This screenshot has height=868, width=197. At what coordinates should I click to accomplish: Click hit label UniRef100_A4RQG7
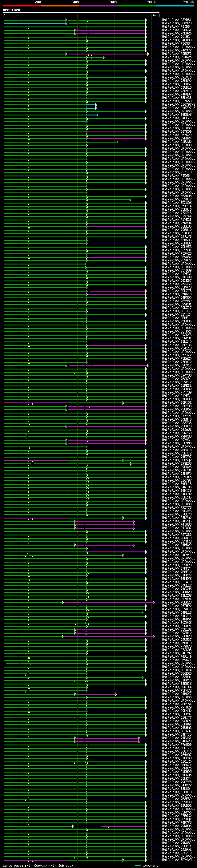point(176,94)
